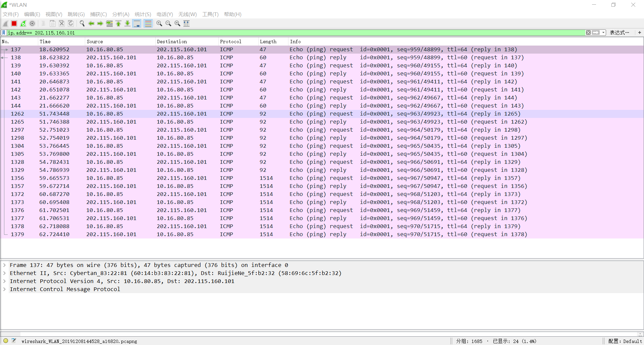Save the capture file via toolbar
Image resolution: width=644 pixels, height=345 pixels.
point(53,23)
